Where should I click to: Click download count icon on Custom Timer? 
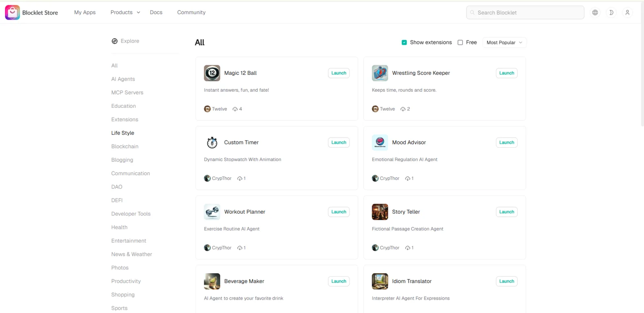point(240,178)
